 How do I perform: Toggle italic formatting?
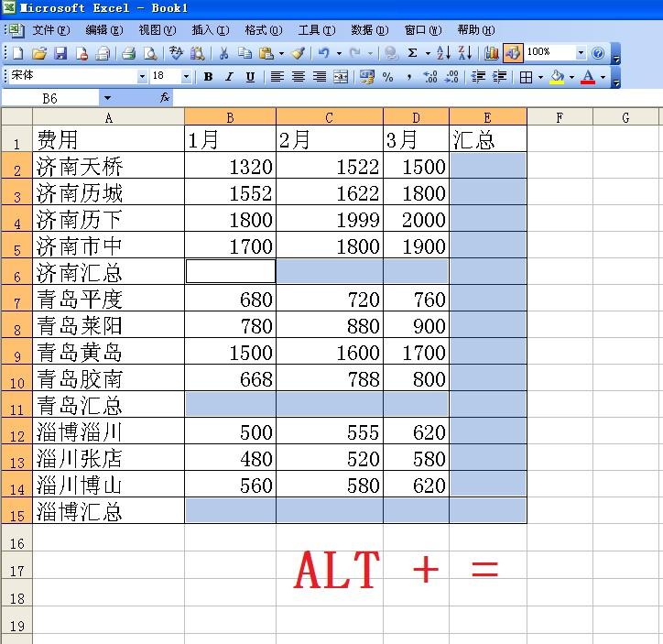[x=229, y=77]
